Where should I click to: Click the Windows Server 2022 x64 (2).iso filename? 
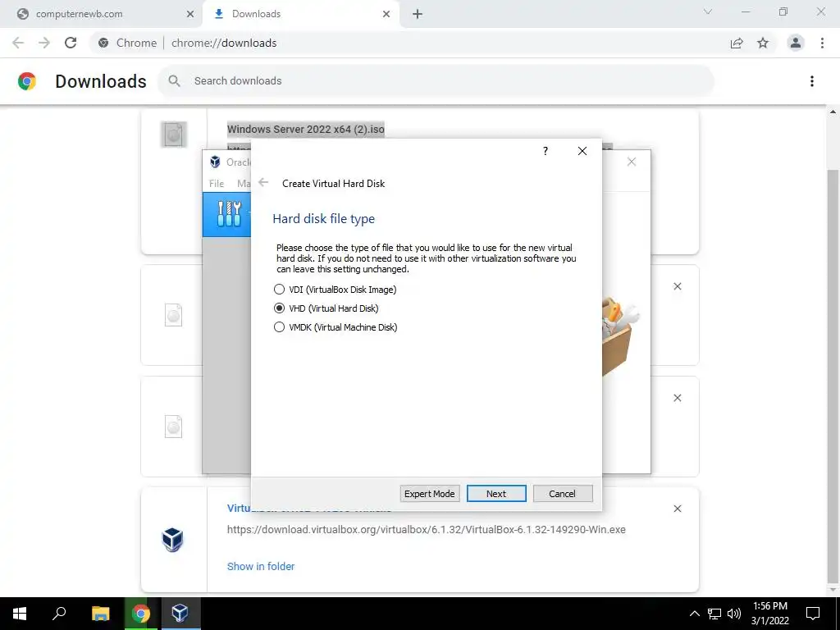pos(306,129)
